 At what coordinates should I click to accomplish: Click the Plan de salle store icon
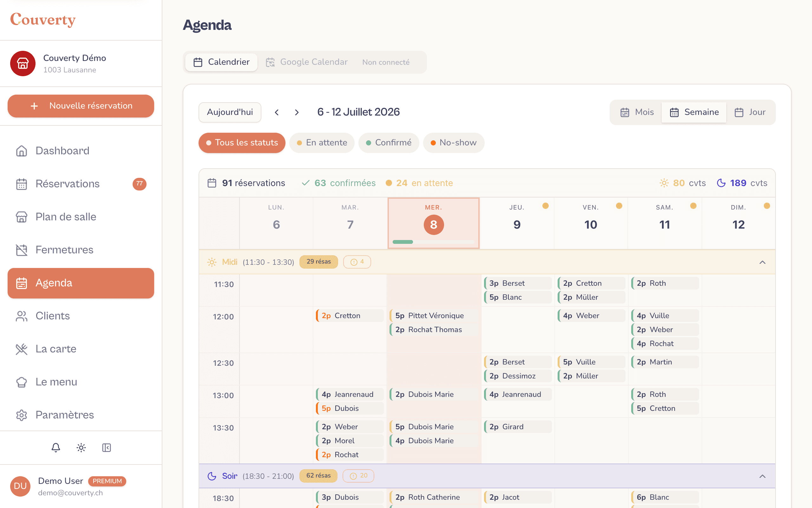pyautogui.click(x=22, y=217)
